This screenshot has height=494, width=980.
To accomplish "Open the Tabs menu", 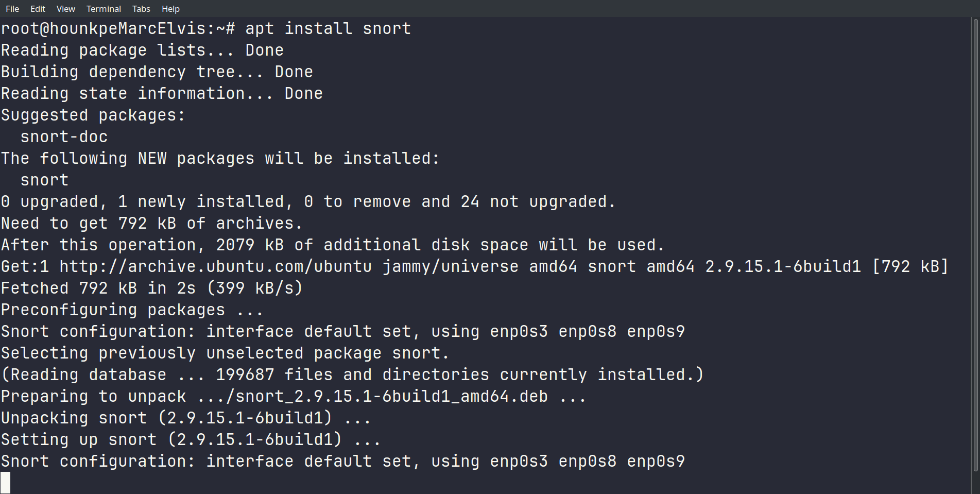I will click(x=141, y=9).
